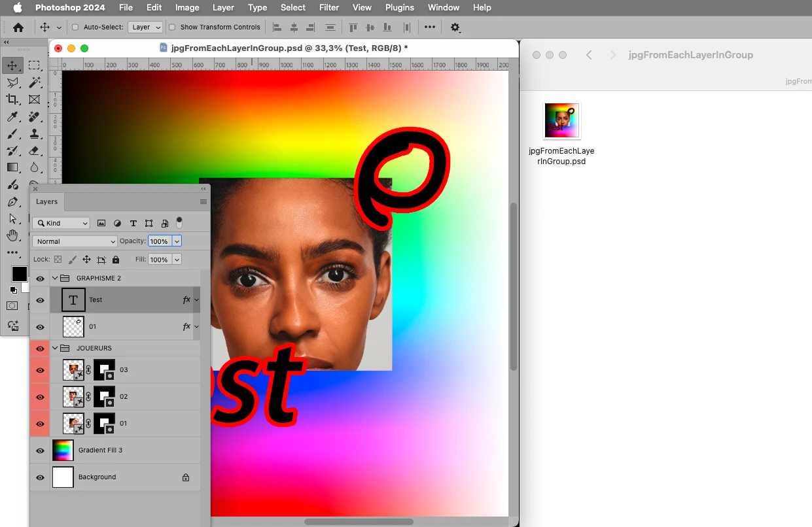This screenshot has width=812, height=527.
Task: Turn layer filtering switch on or off
Action: point(179,222)
